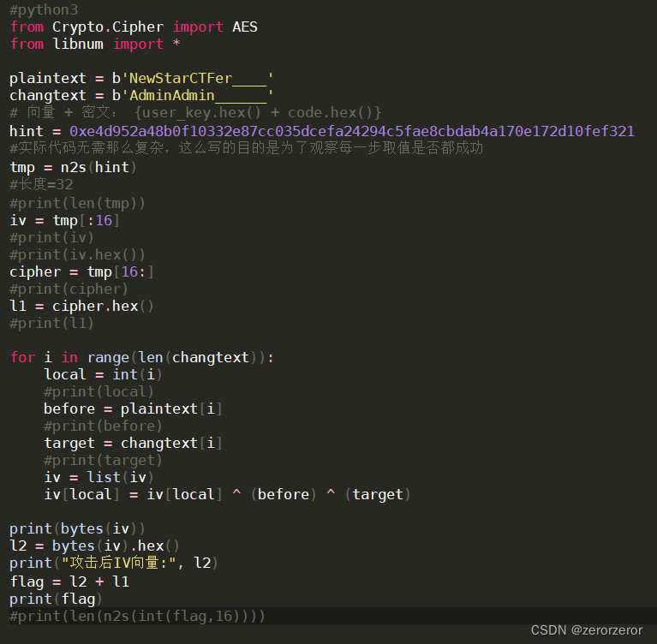Screen dimensions: 657x644
Task: Click the '#print(len(tmp))' comment
Action: (x=77, y=203)
